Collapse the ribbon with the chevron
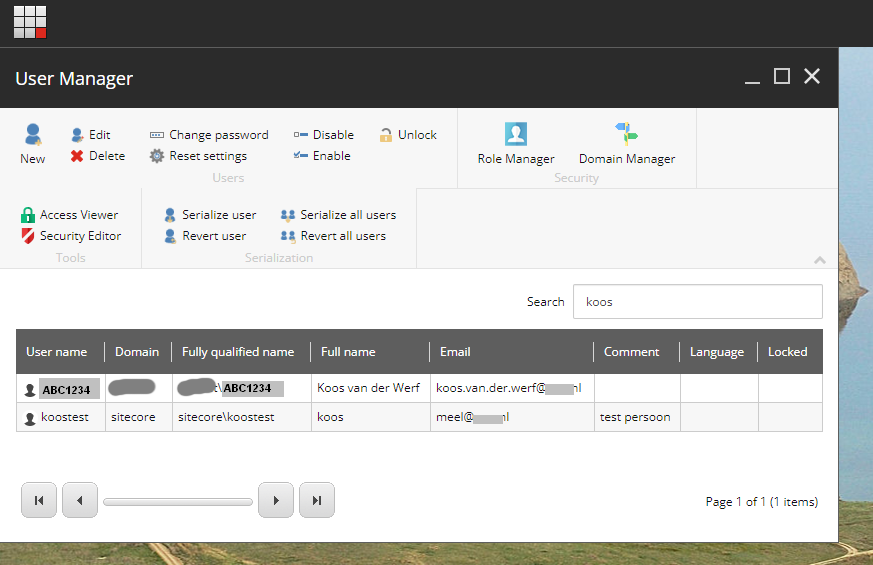873x565 pixels. (x=820, y=260)
